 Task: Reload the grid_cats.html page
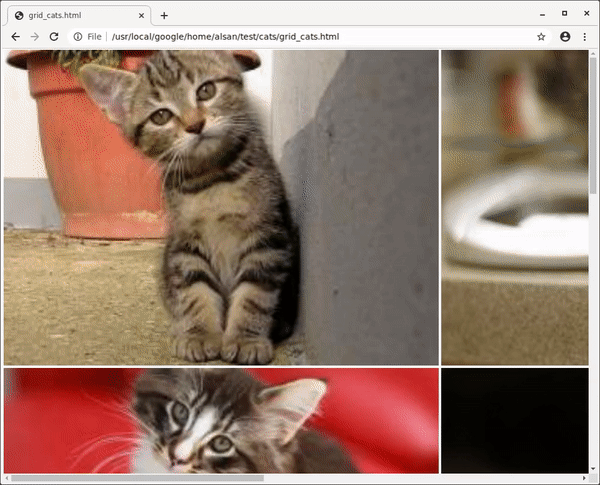tap(54, 37)
